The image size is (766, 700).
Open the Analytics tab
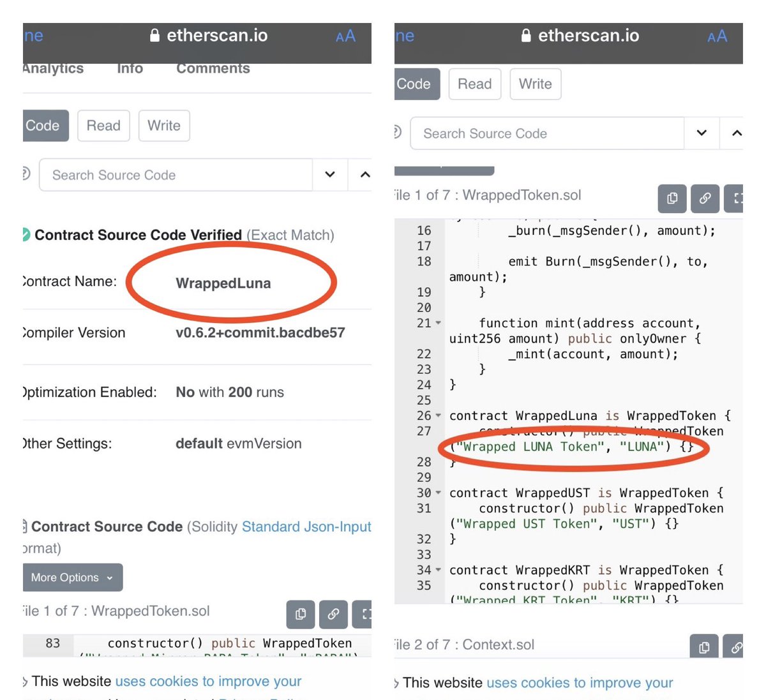pos(54,68)
